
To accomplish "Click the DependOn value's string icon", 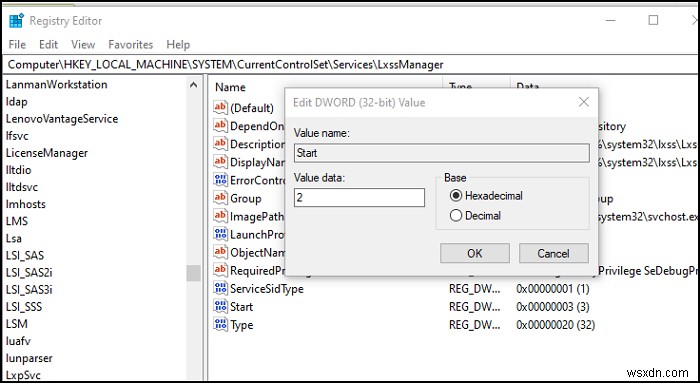I will click(220, 126).
